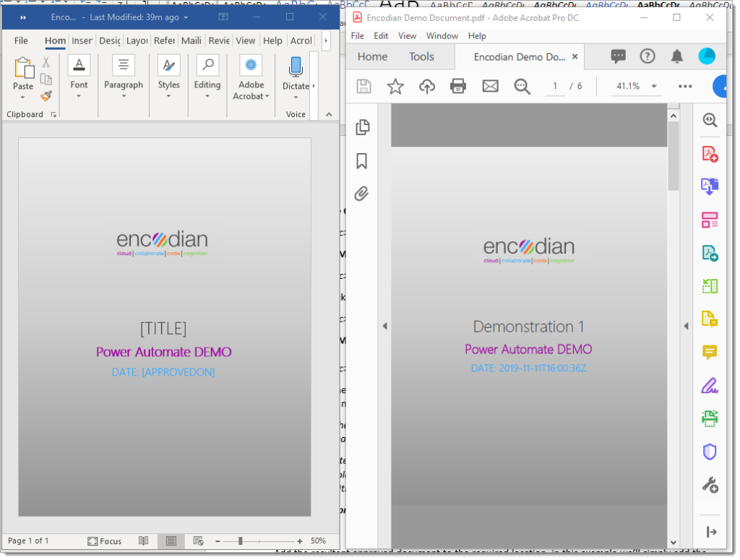Click the Create PDF tool icon
The height and width of the screenshot is (560, 740).
[x=710, y=155]
